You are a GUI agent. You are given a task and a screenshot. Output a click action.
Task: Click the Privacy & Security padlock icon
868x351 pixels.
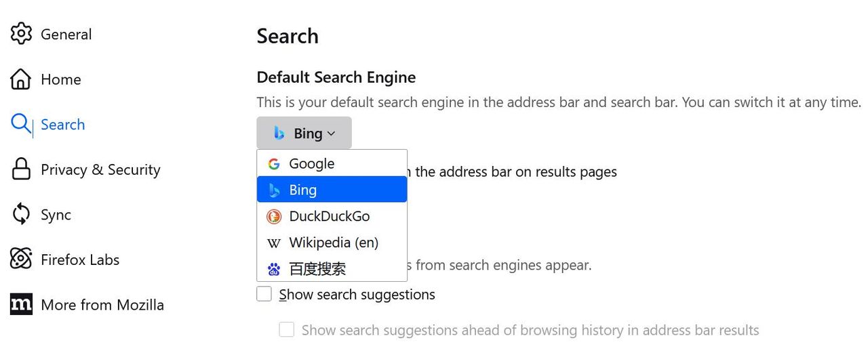point(21,169)
